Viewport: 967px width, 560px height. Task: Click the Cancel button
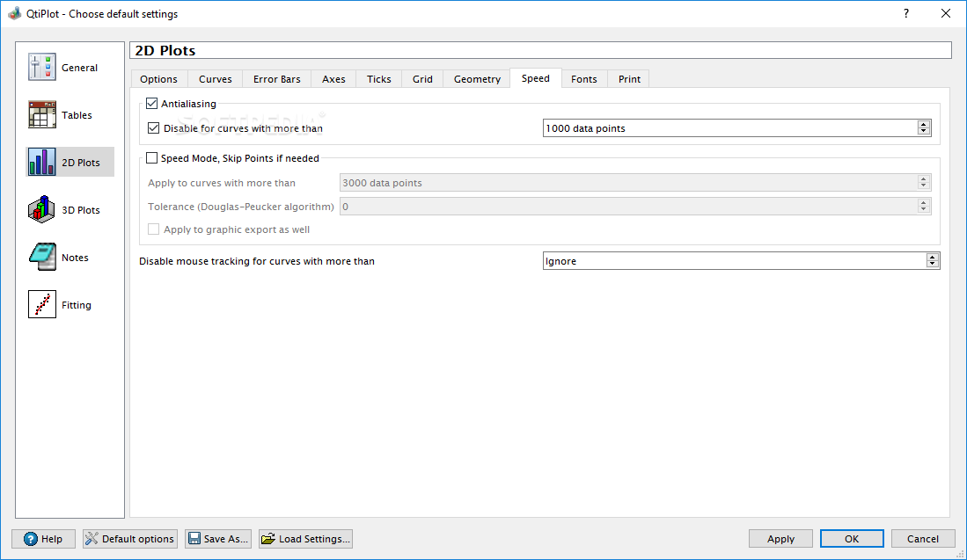click(x=923, y=538)
